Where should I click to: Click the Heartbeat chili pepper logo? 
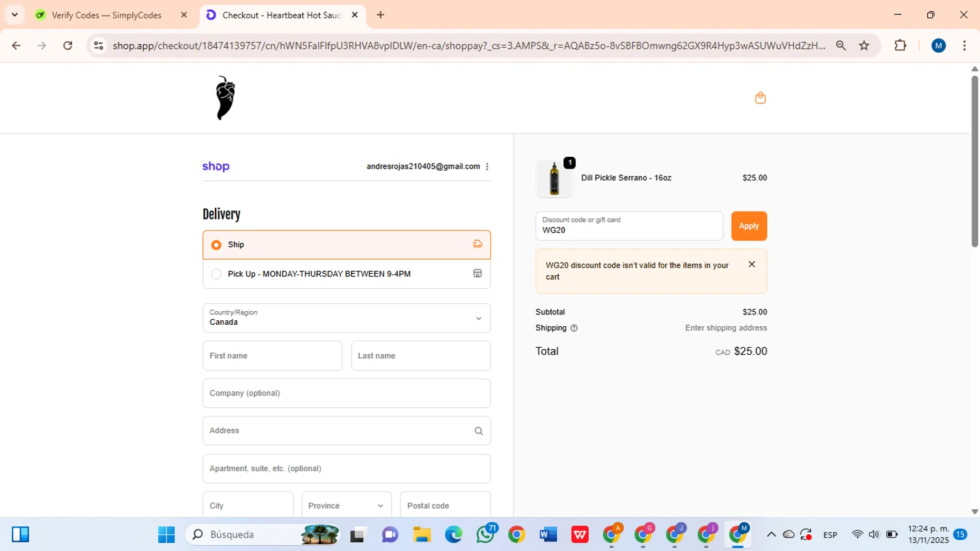coord(225,98)
